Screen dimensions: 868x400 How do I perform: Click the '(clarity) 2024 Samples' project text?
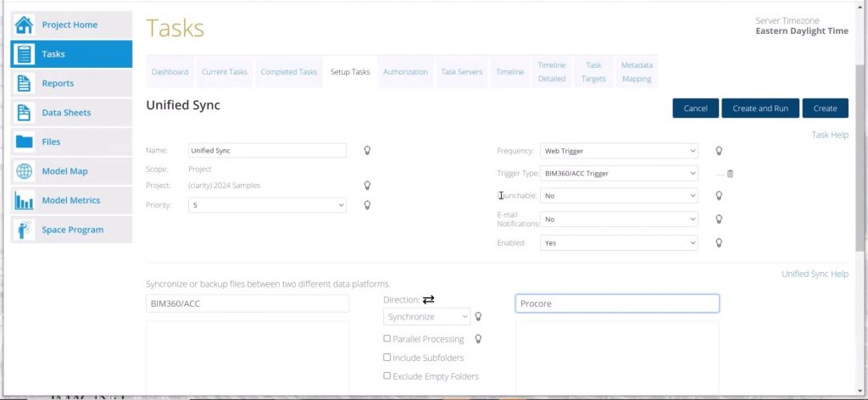point(224,186)
